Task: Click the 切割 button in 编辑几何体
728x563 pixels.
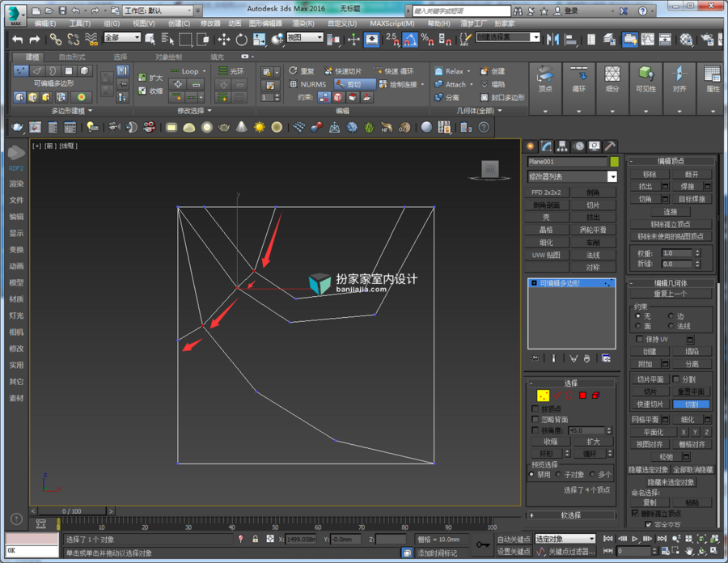Action: coord(692,404)
